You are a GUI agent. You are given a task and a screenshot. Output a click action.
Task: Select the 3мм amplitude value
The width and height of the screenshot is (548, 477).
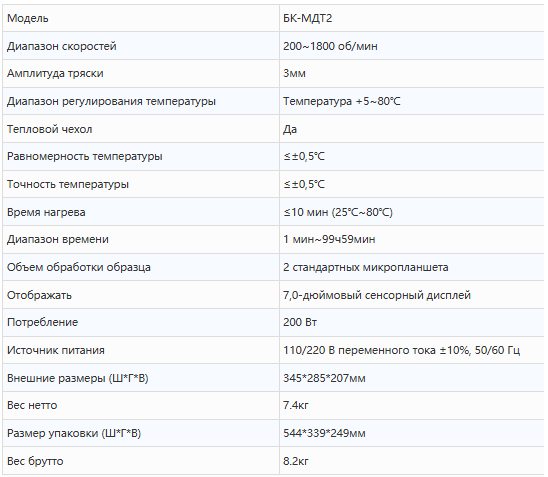[294, 73]
